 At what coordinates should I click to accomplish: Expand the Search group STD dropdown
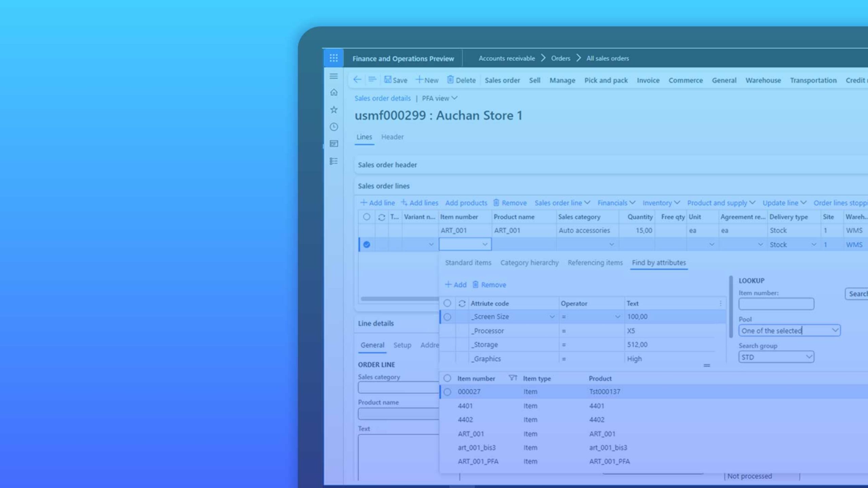808,356
